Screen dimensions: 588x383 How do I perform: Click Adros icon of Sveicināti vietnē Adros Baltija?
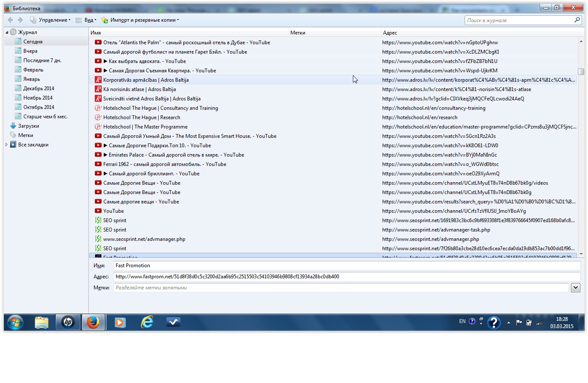pyautogui.click(x=98, y=99)
